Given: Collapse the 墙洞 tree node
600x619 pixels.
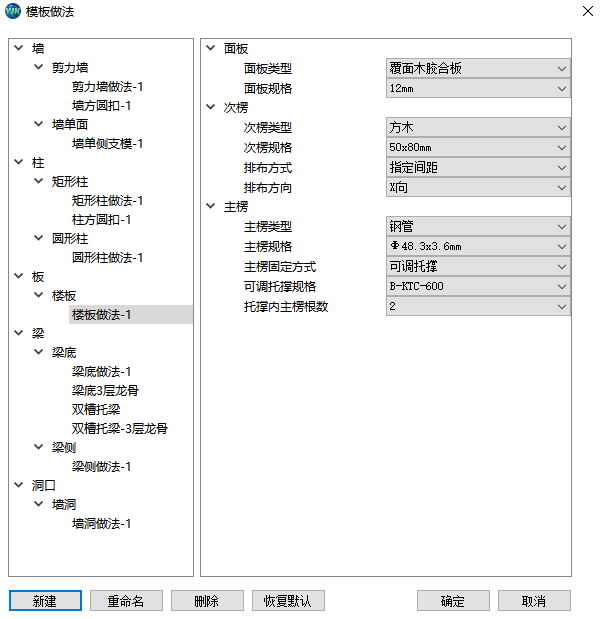Looking at the screenshot, I should [38, 504].
